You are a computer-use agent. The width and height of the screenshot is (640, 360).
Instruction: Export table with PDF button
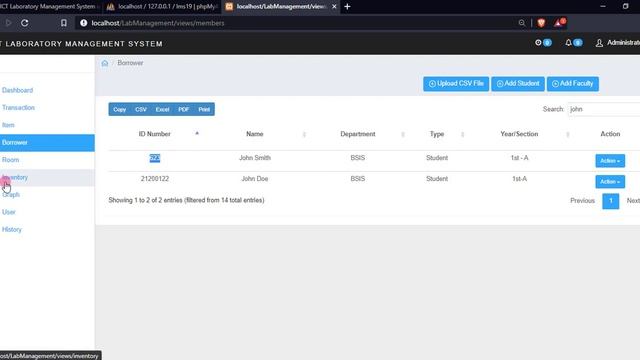click(x=183, y=109)
